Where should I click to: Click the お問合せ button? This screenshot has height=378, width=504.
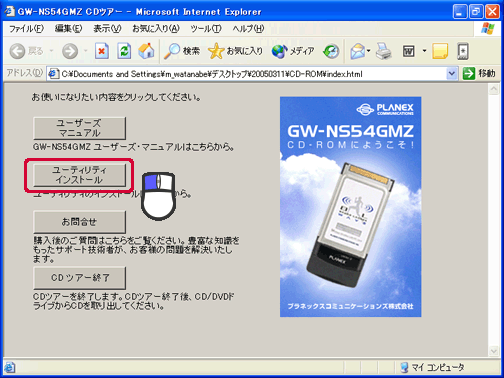pyautogui.click(x=79, y=222)
